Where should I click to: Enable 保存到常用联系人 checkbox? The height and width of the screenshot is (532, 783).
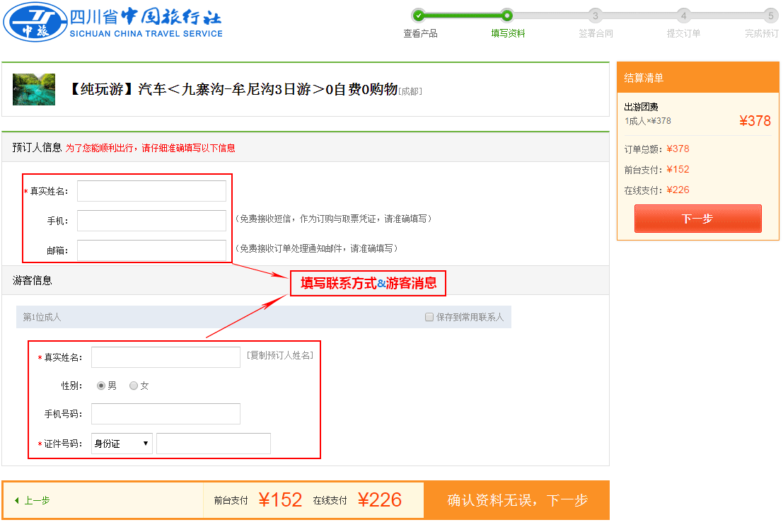(x=429, y=318)
